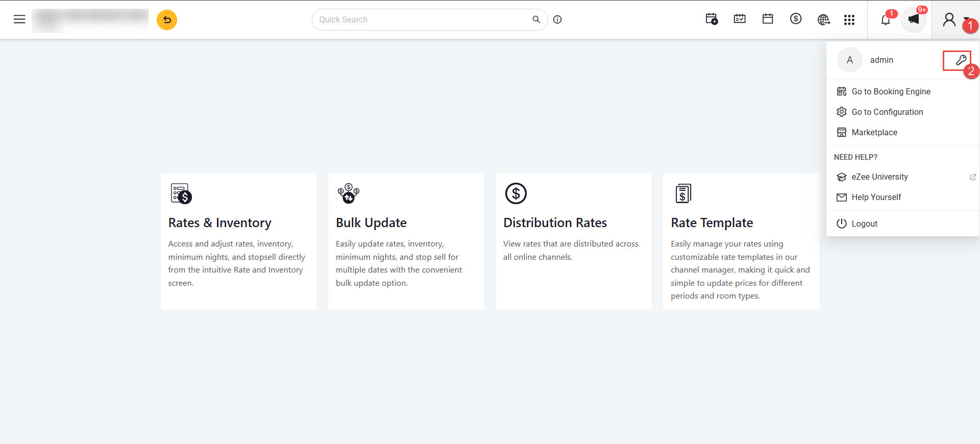Open the globe distribution icon
Image resolution: width=980 pixels, height=444 pixels.
pyautogui.click(x=823, y=19)
